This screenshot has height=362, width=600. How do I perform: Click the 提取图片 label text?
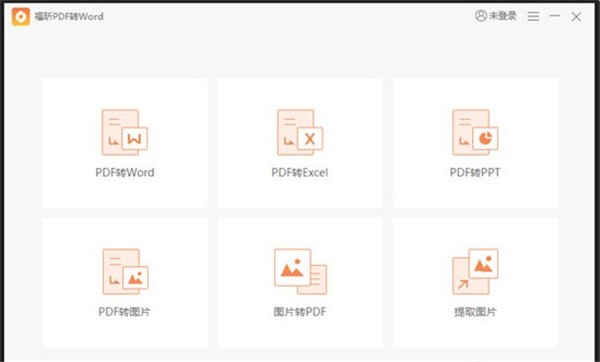click(475, 312)
